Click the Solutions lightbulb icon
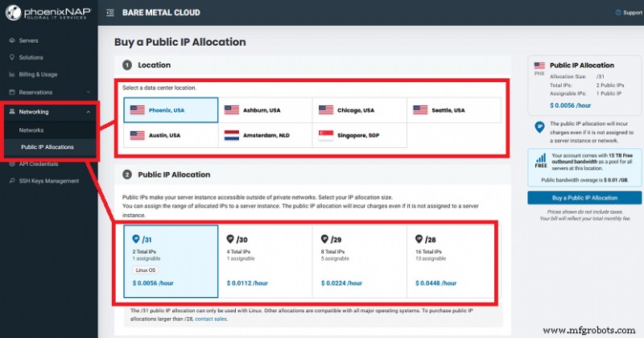644x338 pixels. point(10,57)
